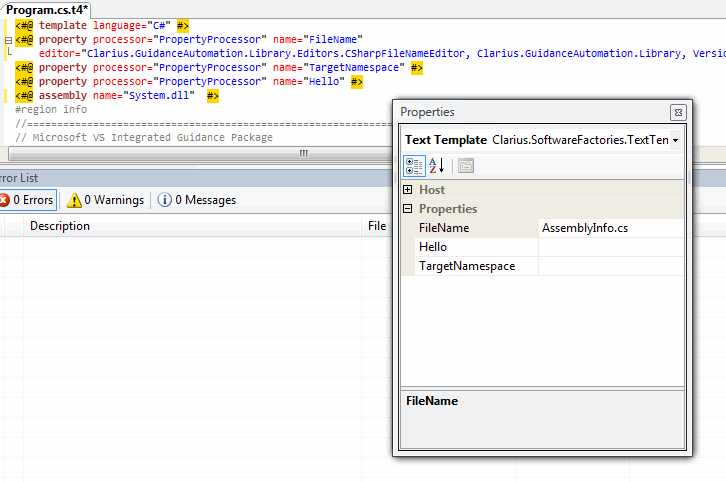Screen dimensions: 726x482
Task: Collapse the FileName property directive outline
Action: tap(8, 40)
